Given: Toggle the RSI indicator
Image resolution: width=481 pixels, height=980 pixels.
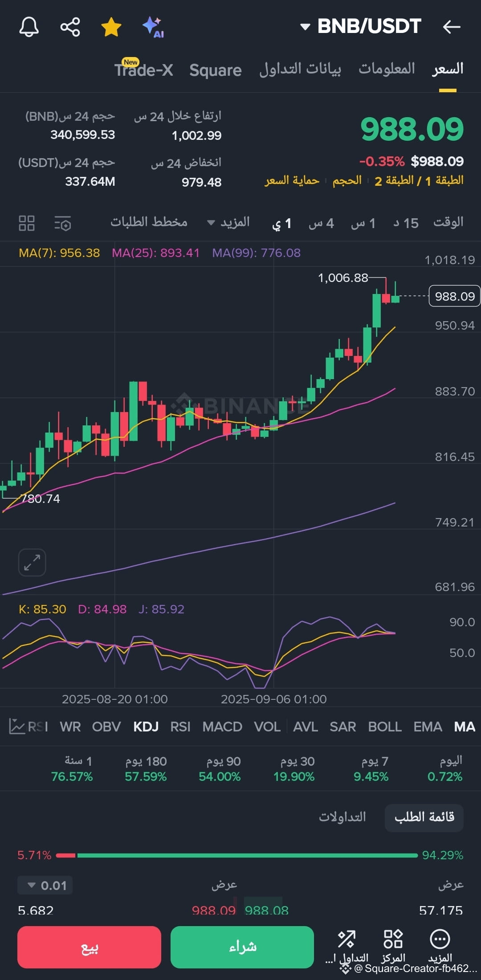Looking at the screenshot, I should coord(180,727).
